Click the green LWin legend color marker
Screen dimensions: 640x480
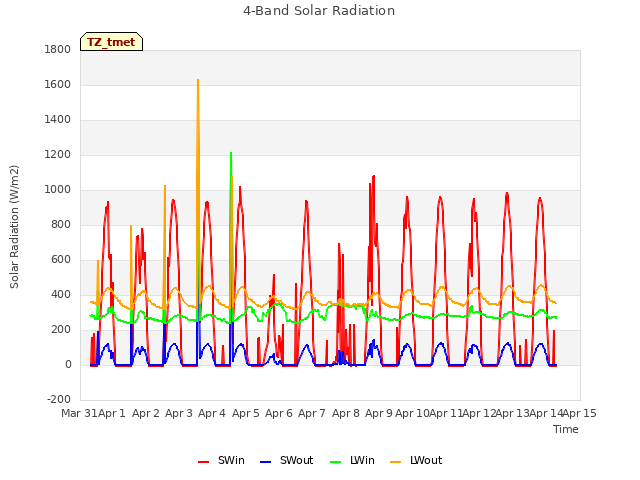(x=335, y=462)
